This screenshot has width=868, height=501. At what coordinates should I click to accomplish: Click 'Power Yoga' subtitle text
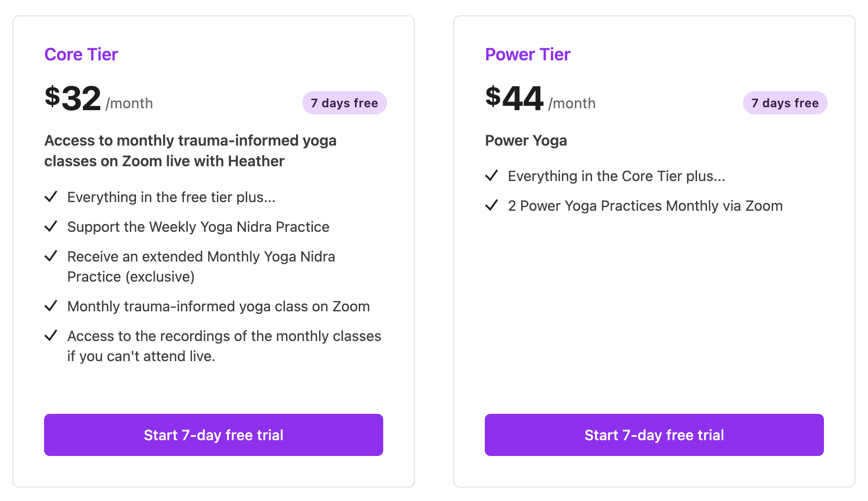click(526, 140)
